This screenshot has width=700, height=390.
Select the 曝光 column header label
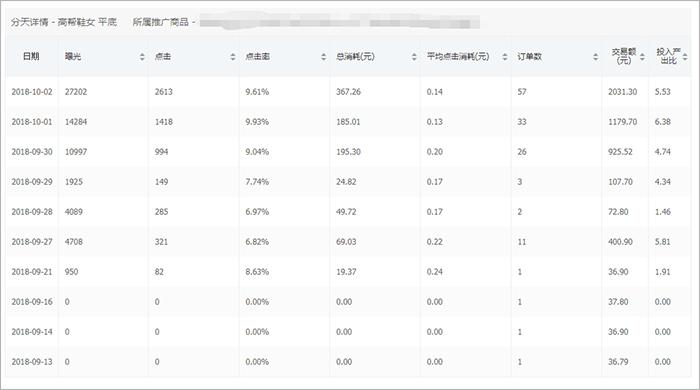point(73,57)
